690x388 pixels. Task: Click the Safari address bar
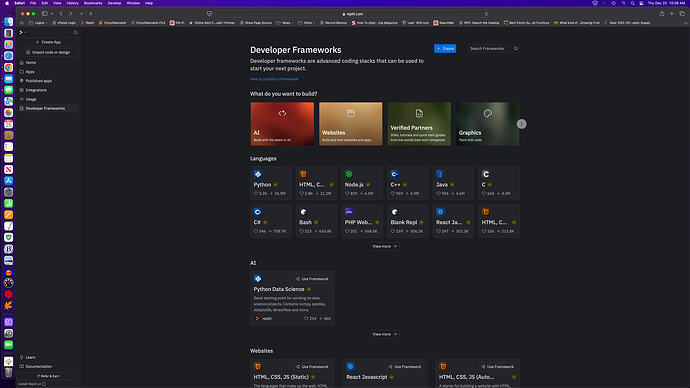pos(353,14)
